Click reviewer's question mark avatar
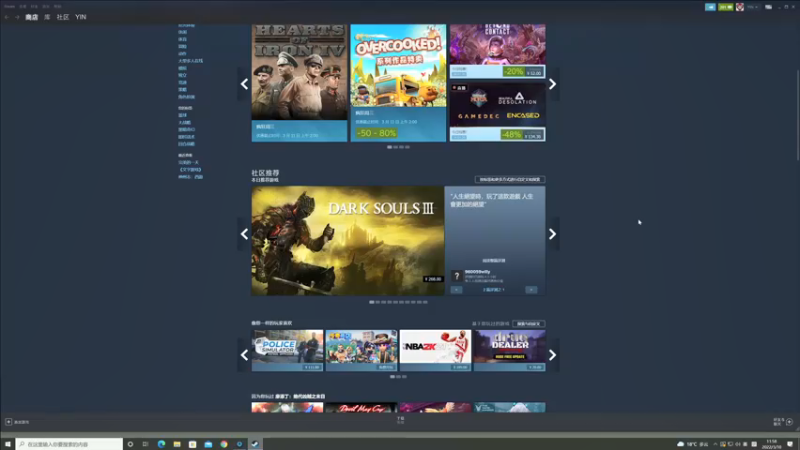Image resolution: width=800 pixels, height=450 pixels. coord(457,276)
